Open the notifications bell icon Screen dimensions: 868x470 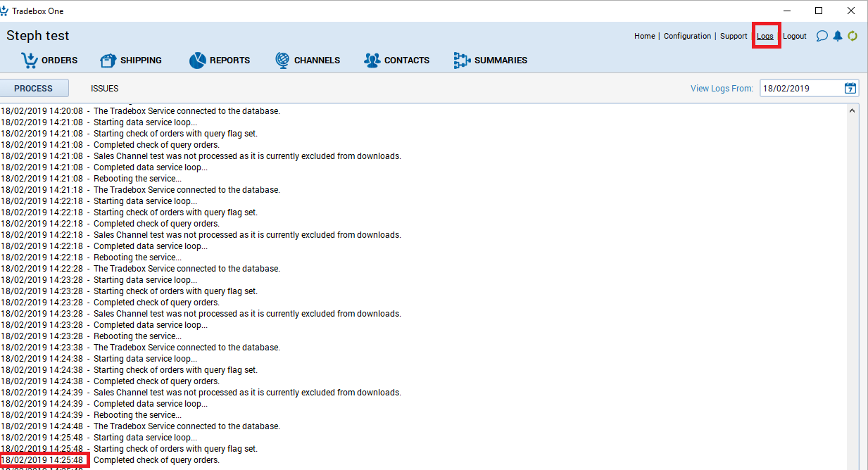tap(837, 36)
